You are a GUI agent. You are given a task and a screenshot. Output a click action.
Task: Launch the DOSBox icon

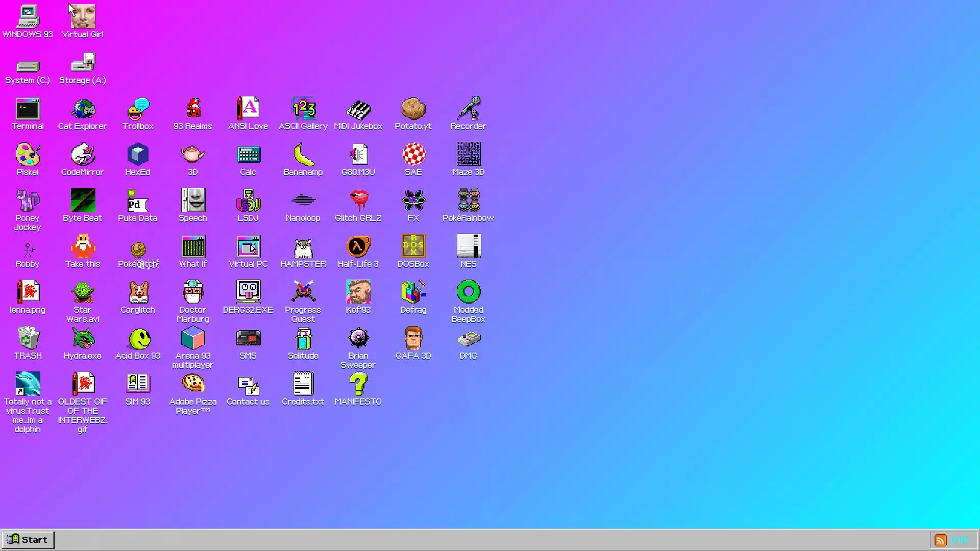[x=413, y=247]
